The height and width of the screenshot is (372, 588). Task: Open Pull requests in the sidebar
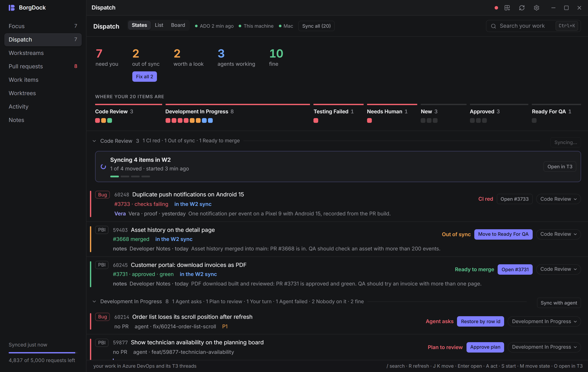point(43,66)
